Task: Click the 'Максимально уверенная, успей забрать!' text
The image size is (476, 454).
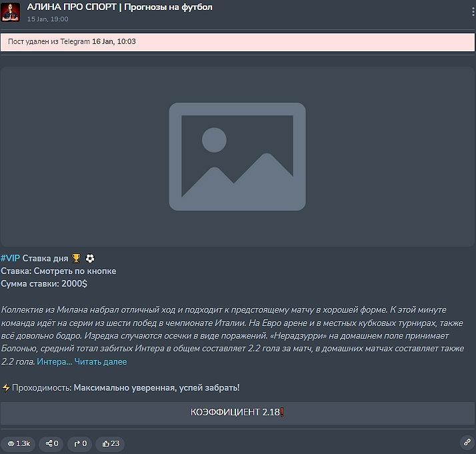Action: tap(156, 387)
